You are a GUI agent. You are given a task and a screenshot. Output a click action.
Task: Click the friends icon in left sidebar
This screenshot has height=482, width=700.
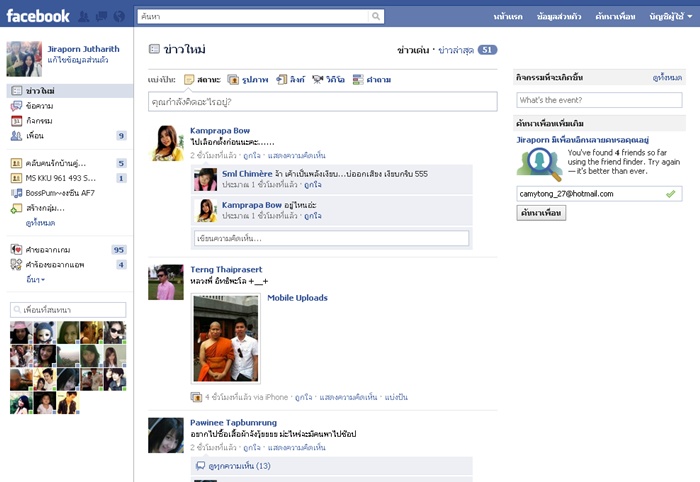(x=16, y=136)
